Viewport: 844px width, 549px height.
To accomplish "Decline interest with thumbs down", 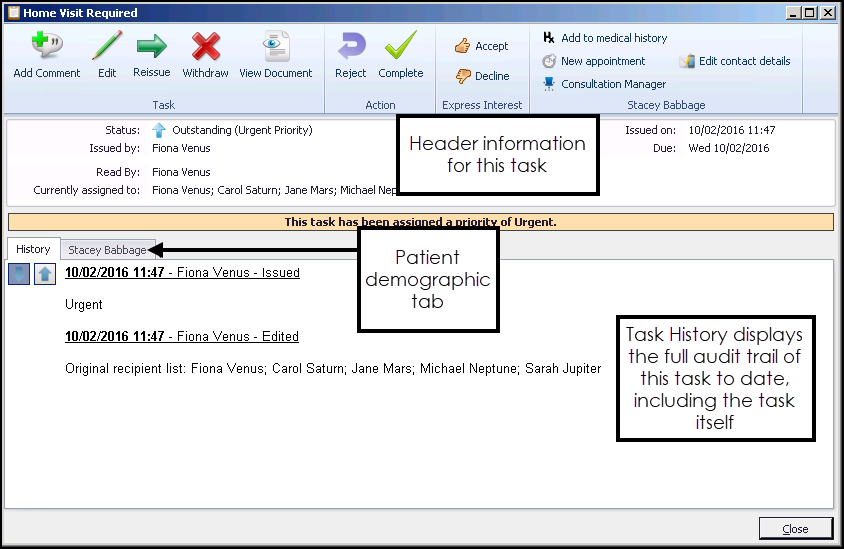I will [x=481, y=76].
